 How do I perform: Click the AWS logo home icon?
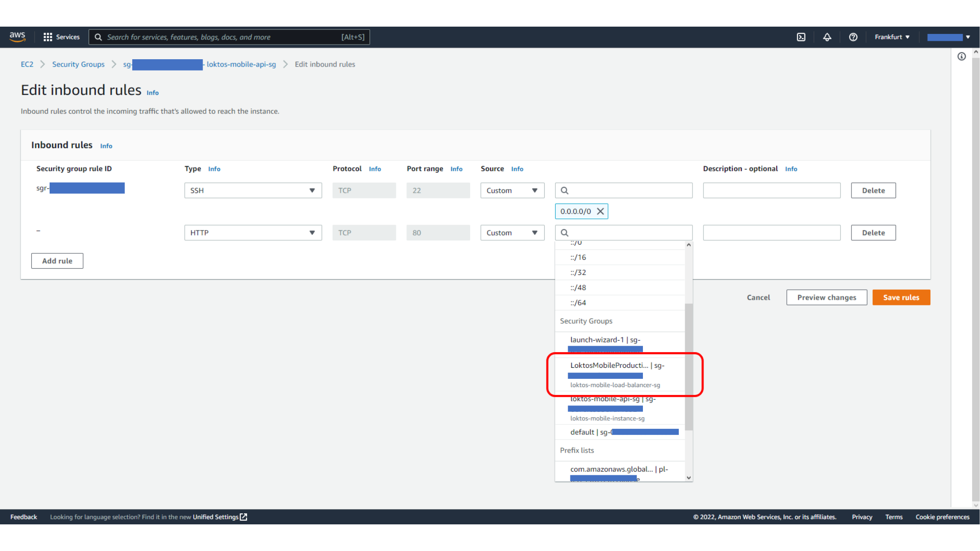click(x=17, y=37)
